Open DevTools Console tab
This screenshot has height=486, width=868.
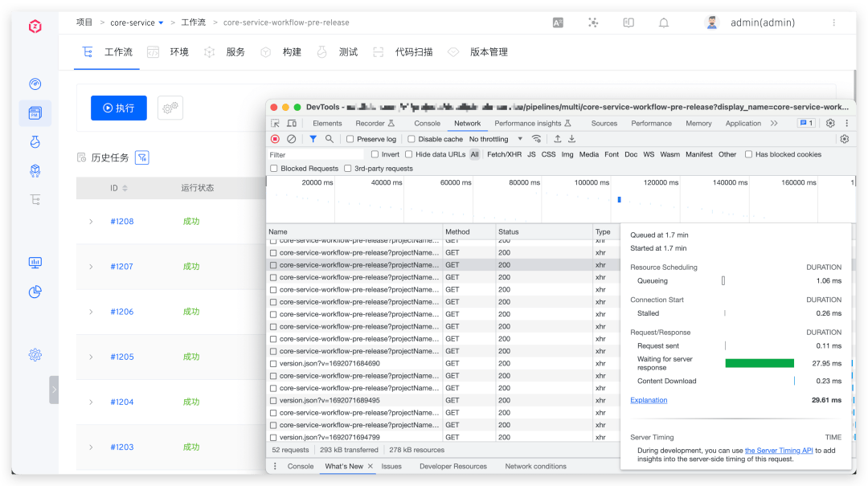click(x=428, y=124)
